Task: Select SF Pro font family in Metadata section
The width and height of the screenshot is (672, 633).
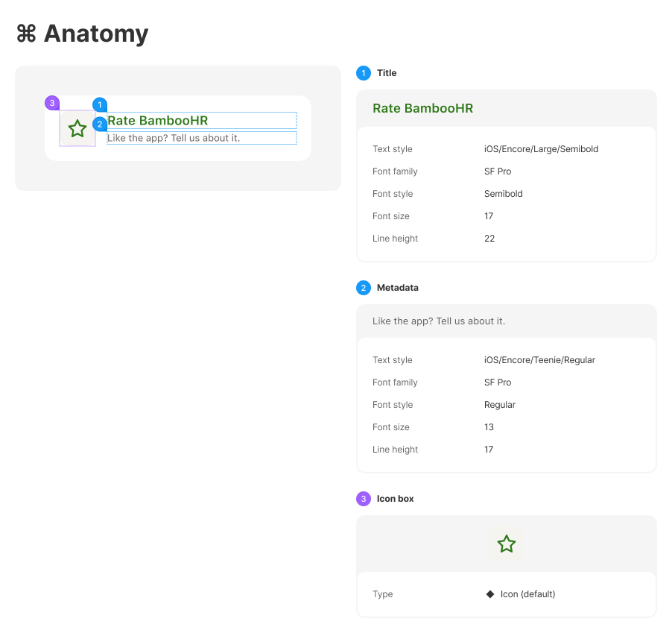Action: pyautogui.click(x=498, y=382)
